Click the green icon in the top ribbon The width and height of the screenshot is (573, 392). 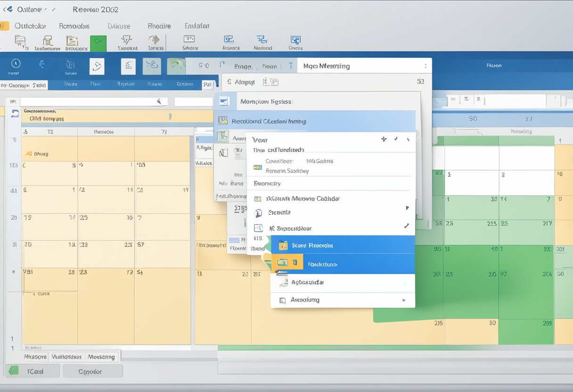tap(98, 43)
